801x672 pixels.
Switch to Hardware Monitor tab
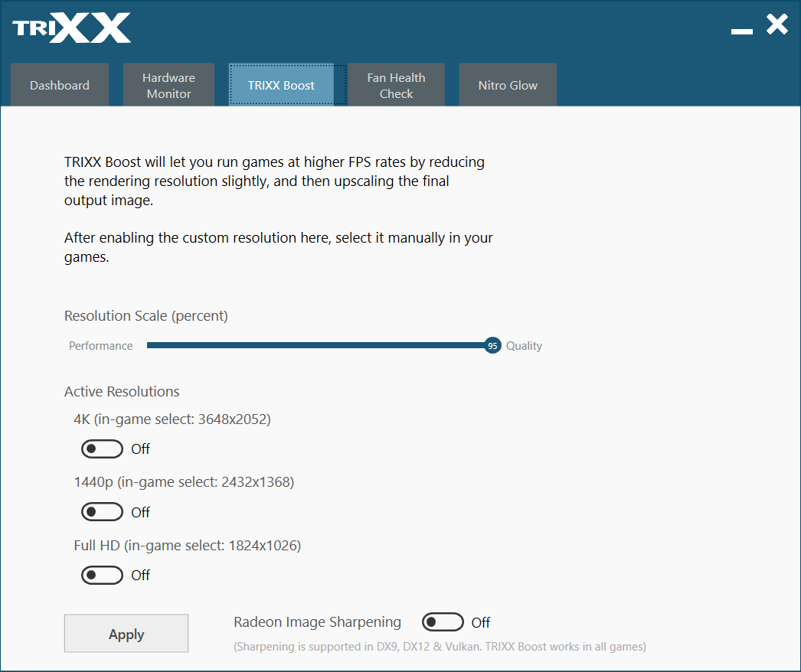(x=168, y=85)
